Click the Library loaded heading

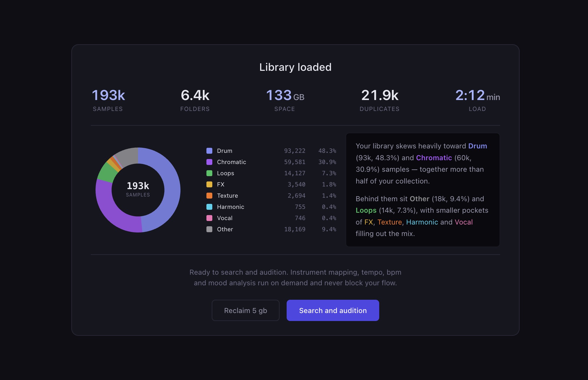click(x=295, y=67)
